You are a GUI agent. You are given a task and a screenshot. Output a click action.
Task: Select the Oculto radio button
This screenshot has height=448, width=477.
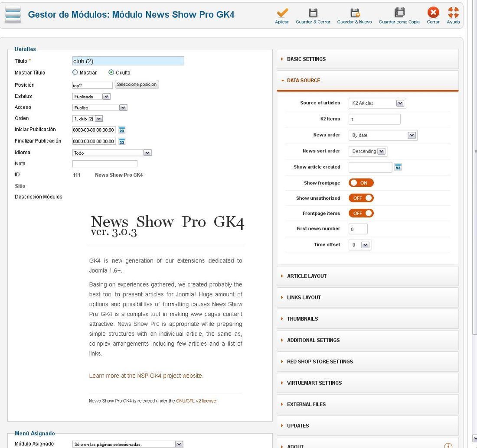pos(111,72)
